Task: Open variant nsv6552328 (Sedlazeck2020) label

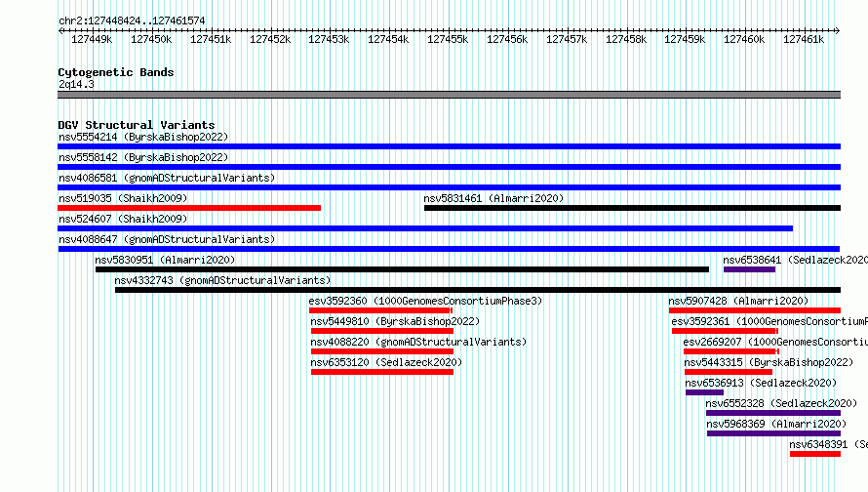Action: pyautogui.click(x=781, y=403)
